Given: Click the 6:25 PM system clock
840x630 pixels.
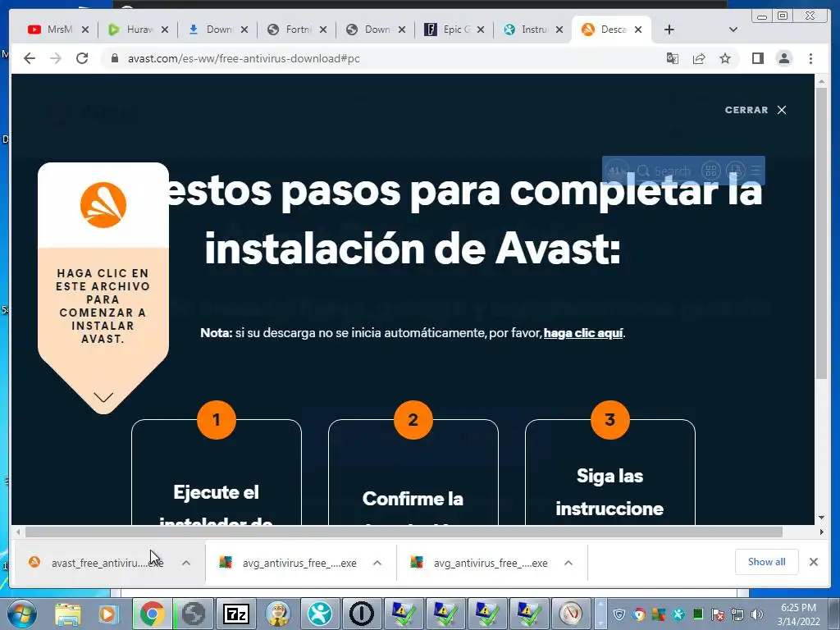Looking at the screenshot, I should tap(798, 608).
